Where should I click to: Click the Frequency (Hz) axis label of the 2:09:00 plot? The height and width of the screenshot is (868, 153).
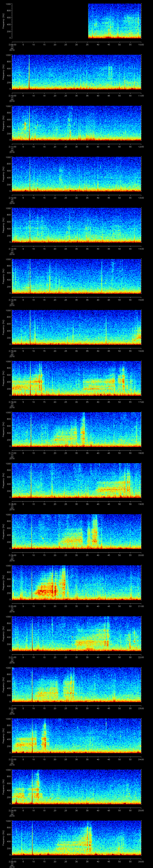point(3,21)
